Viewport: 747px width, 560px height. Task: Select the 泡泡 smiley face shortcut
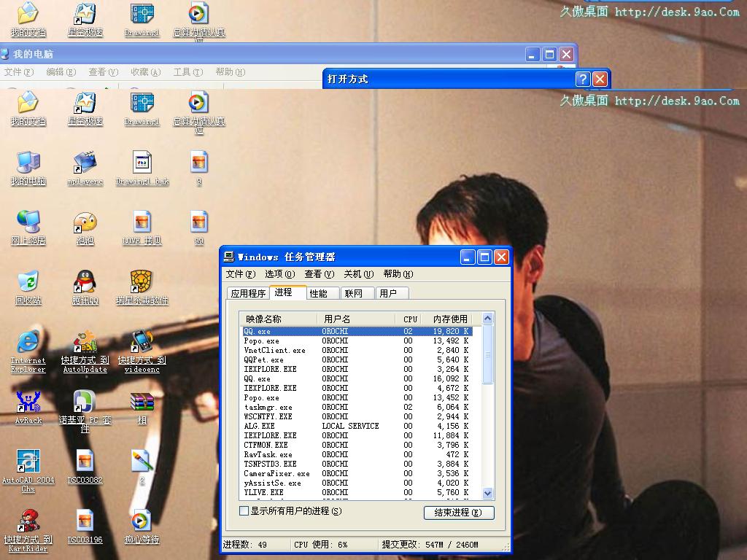pos(85,222)
